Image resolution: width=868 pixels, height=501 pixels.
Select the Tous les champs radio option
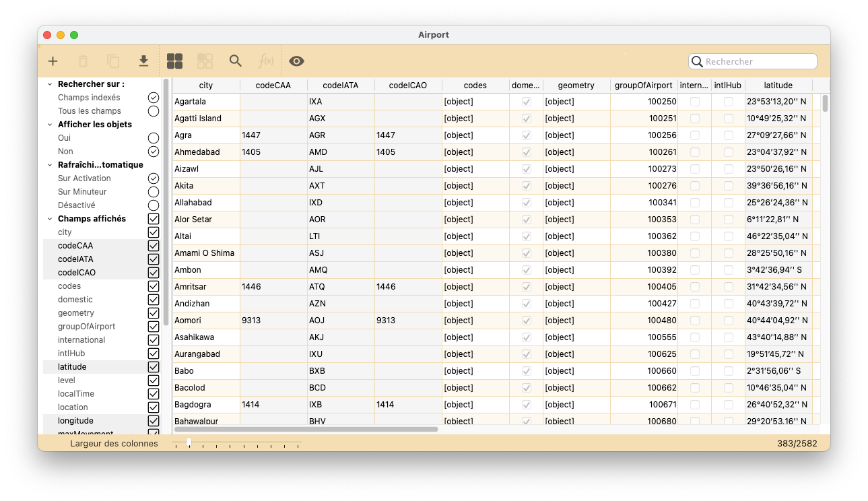154,111
